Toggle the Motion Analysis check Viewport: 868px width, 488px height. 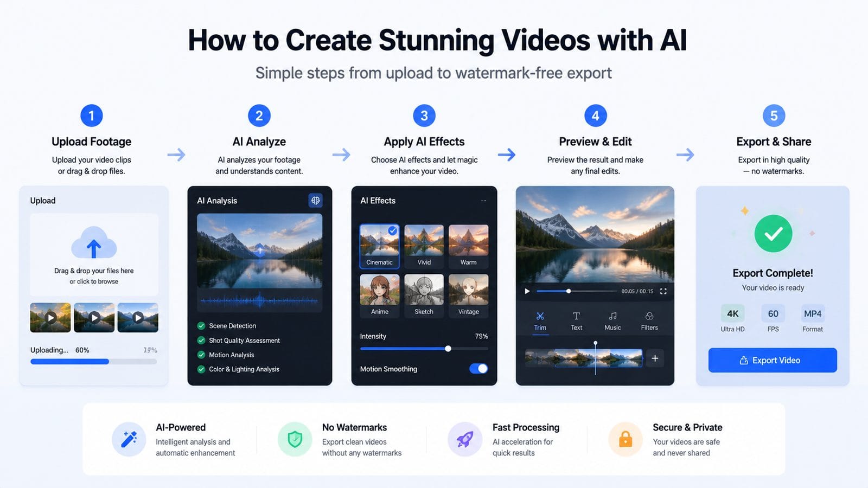point(201,355)
